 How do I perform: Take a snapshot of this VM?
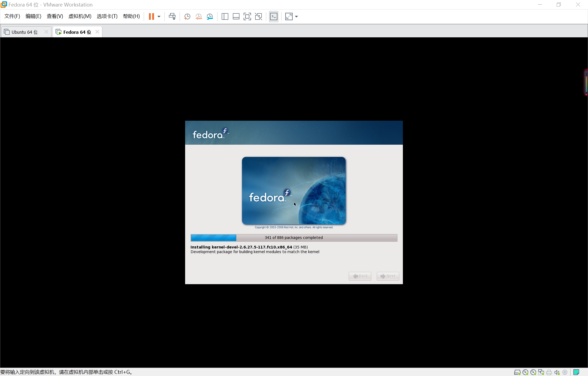187,17
